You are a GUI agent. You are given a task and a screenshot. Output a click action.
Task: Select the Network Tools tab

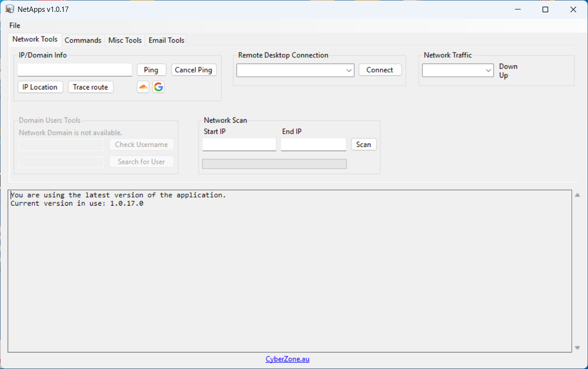click(35, 39)
